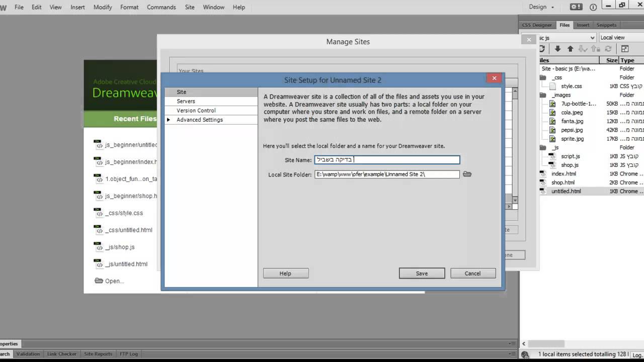Click in the Site Name field
644x362 pixels.
coord(387,160)
